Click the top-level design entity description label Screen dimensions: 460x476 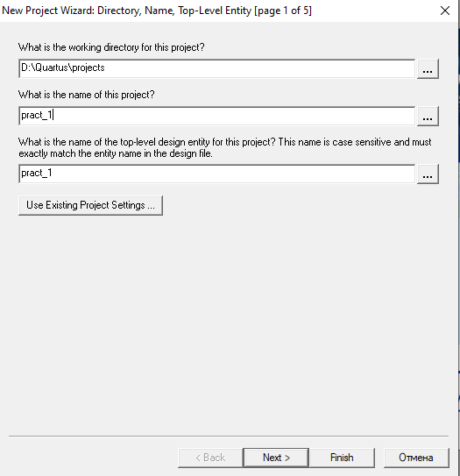pyautogui.click(x=225, y=148)
